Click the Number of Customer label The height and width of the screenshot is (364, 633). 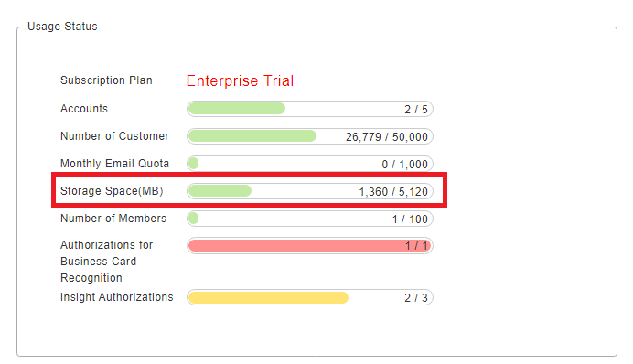[114, 136]
